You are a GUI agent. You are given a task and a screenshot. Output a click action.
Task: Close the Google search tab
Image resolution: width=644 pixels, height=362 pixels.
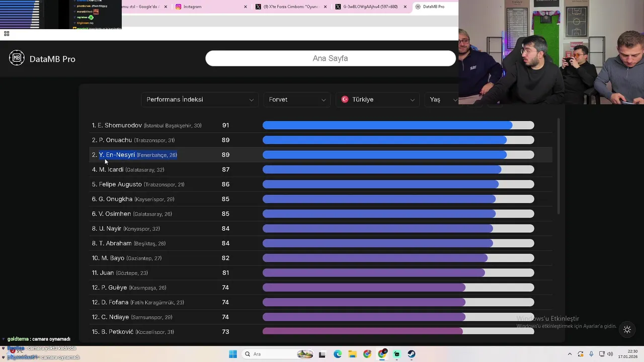[167, 7]
